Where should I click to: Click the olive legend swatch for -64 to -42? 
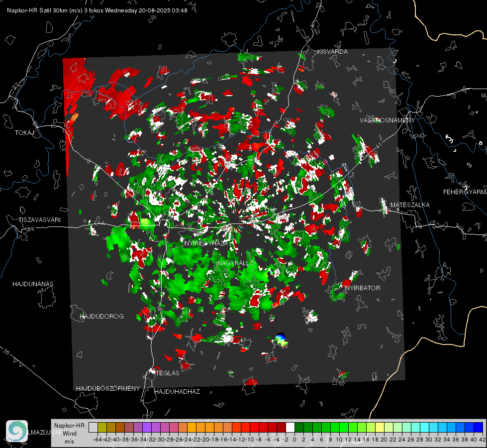[x=102, y=428]
